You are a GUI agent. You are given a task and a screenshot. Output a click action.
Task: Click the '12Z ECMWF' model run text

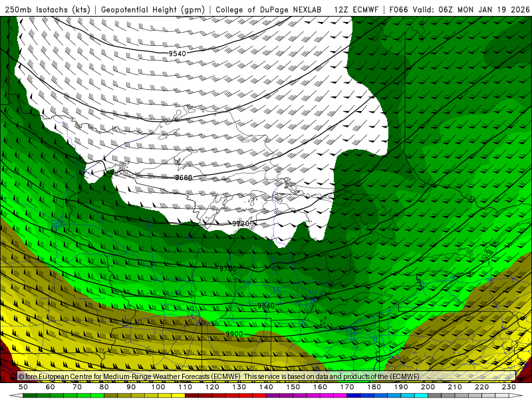coord(356,9)
